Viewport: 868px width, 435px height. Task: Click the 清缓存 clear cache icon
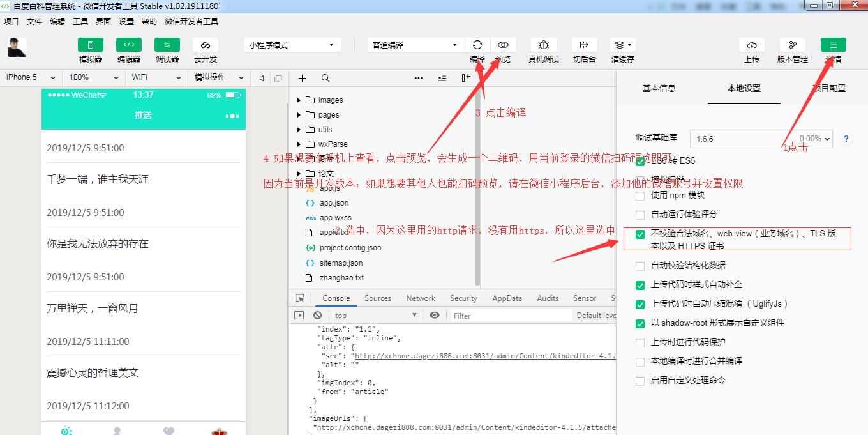622,45
